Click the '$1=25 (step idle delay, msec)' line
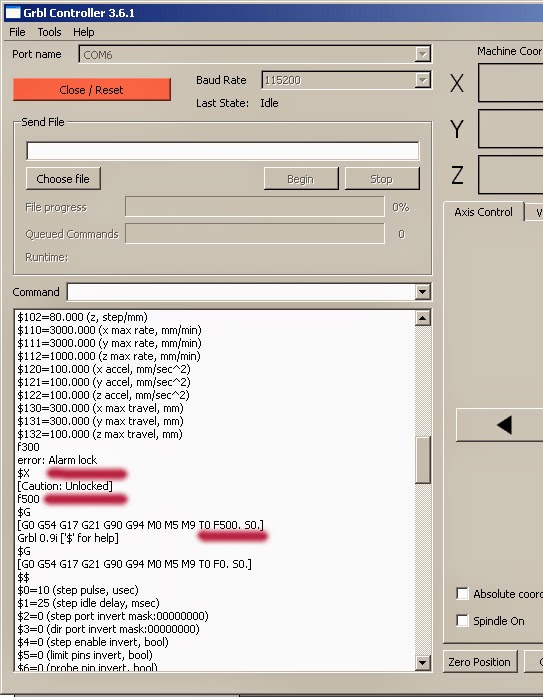This screenshot has height=697, width=543. click(x=88, y=603)
